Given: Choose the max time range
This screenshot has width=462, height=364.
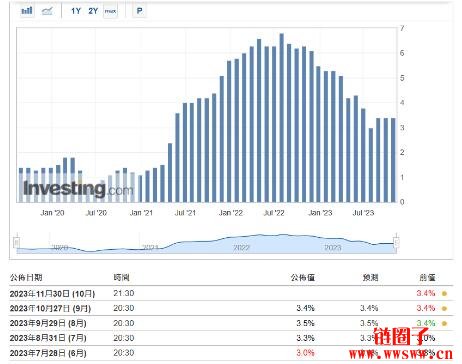Looking at the screenshot, I should pyautogui.click(x=110, y=11).
